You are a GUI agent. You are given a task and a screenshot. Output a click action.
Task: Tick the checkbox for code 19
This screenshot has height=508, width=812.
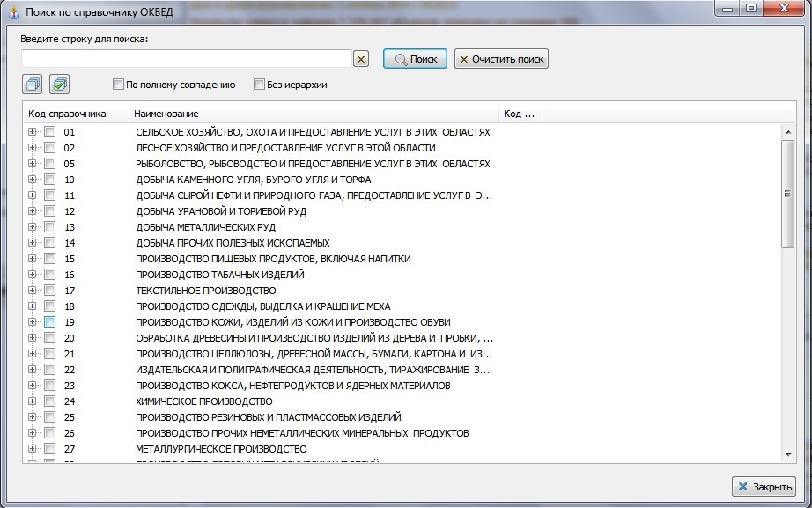[x=50, y=322]
